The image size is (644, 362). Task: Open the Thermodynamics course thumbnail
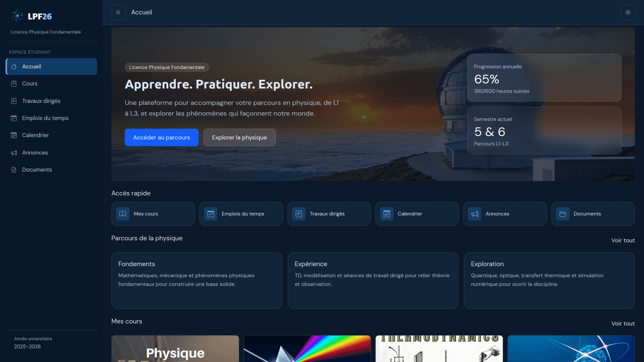pos(439,349)
